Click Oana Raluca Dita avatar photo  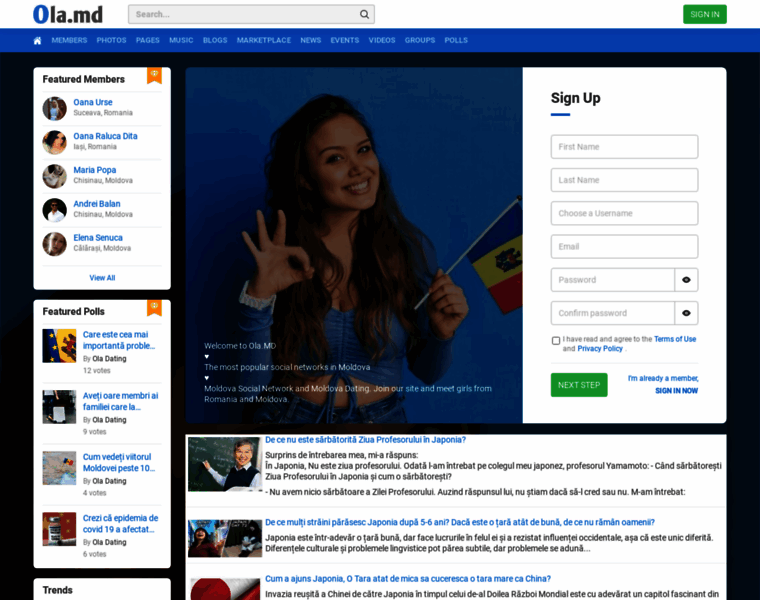[54, 142]
